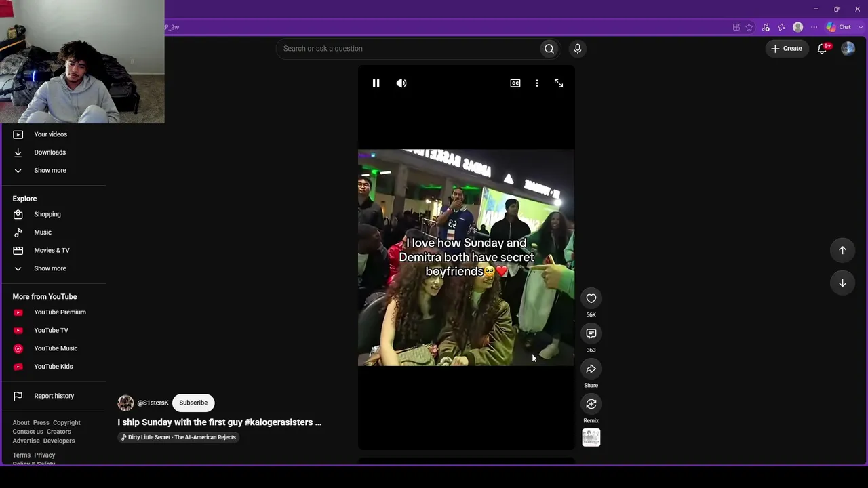Go to the previous Short with up arrow

coord(842,250)
